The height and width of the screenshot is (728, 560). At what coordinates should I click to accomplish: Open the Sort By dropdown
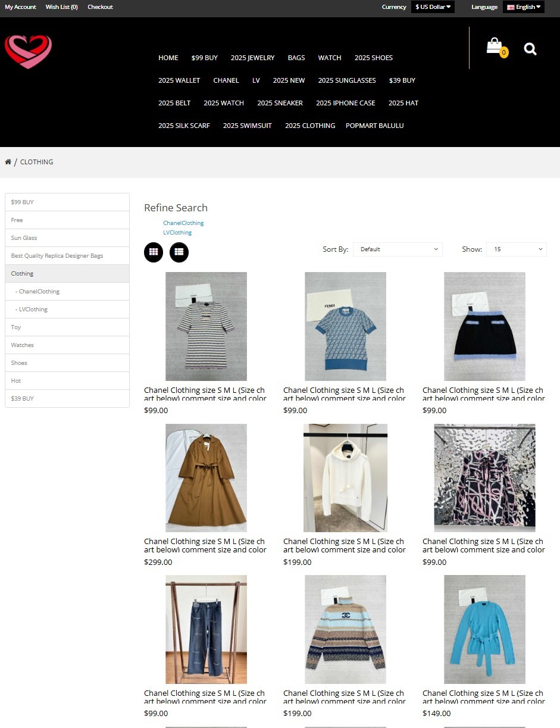click(x=398, y=249)
